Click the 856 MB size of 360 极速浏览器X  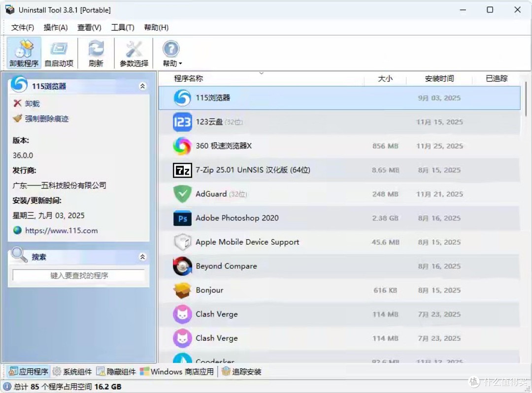coord(385,146)
